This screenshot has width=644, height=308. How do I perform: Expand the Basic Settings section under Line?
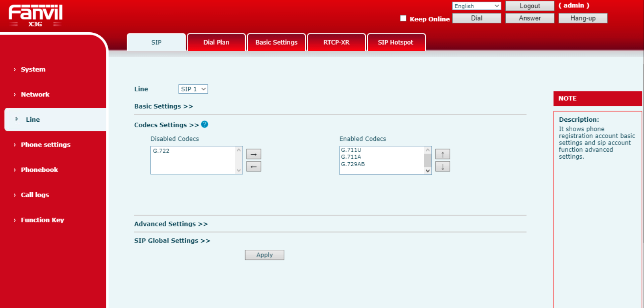(x=163, y=106)
